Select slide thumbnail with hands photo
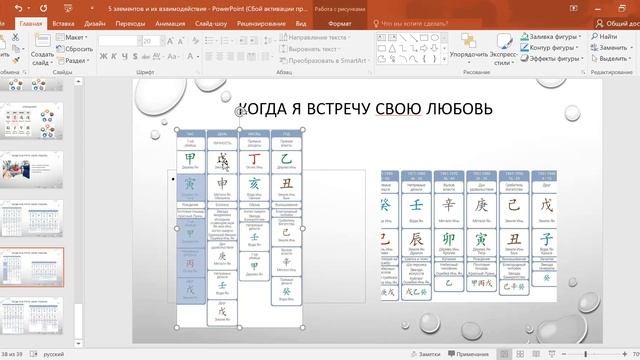 coord(32,169)
